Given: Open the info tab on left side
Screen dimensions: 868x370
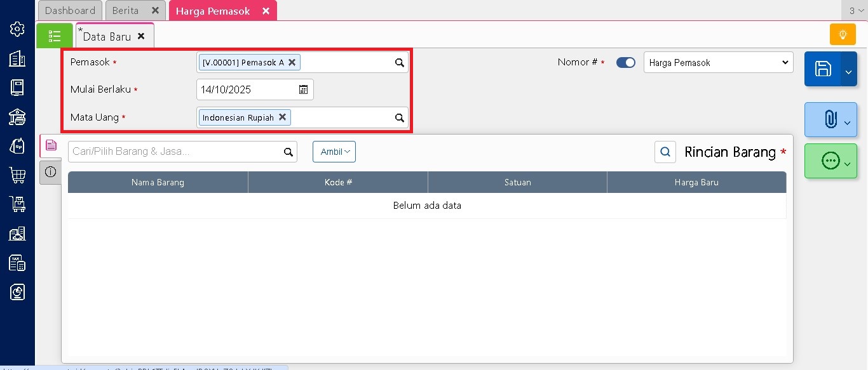Looking at the screenshot, I should pos(51,172).
